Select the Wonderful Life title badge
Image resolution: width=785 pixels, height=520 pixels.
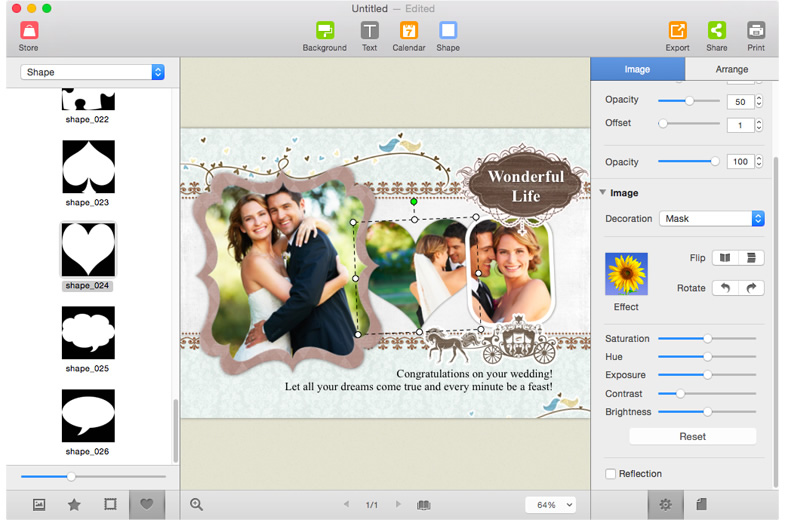pos(525,186)
